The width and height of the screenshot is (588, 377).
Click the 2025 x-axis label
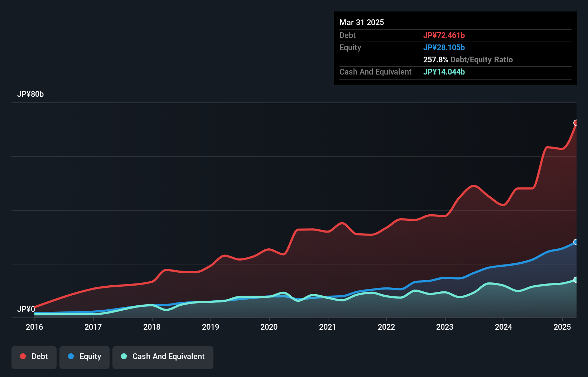(562, 327)
